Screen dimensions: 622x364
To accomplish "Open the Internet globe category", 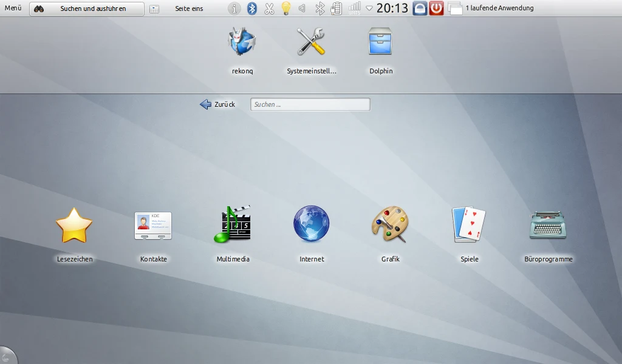I will pyautogui.click(x=312, y=223).
